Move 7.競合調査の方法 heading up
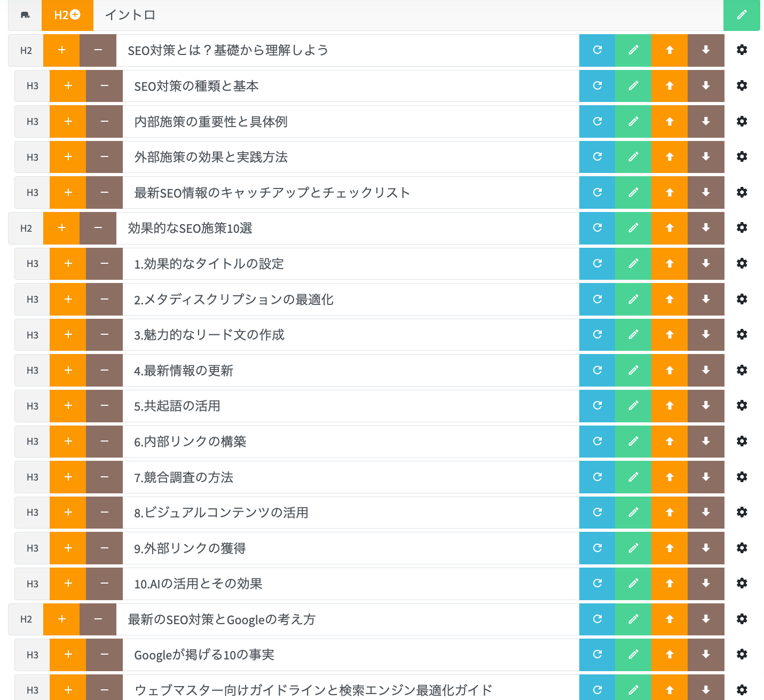 (x=670, y=477)
